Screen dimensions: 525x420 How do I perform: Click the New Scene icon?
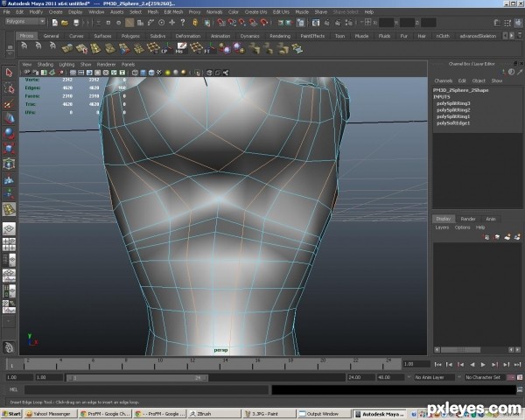coord(54,23)
